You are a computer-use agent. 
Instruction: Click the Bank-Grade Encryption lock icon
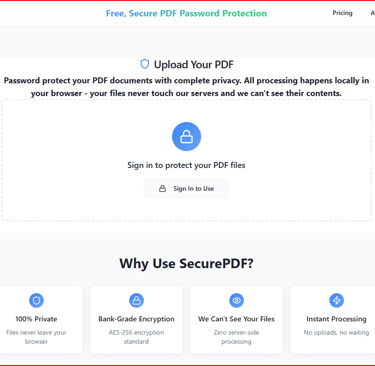(x=136, y=300)
